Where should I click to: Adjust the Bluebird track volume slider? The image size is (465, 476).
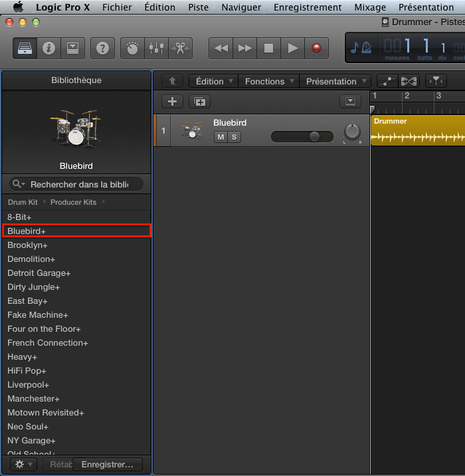point(312,136)
